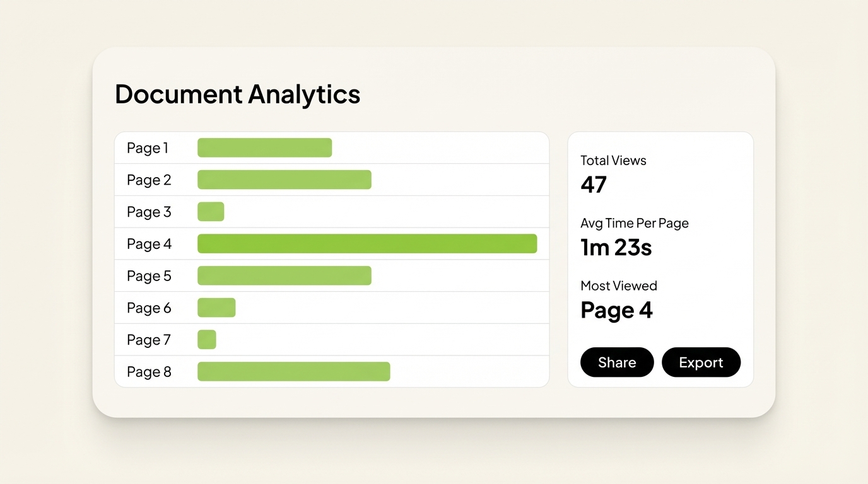Click the Page 1 row label
The image size is (868, 484).
pos(148,147)
